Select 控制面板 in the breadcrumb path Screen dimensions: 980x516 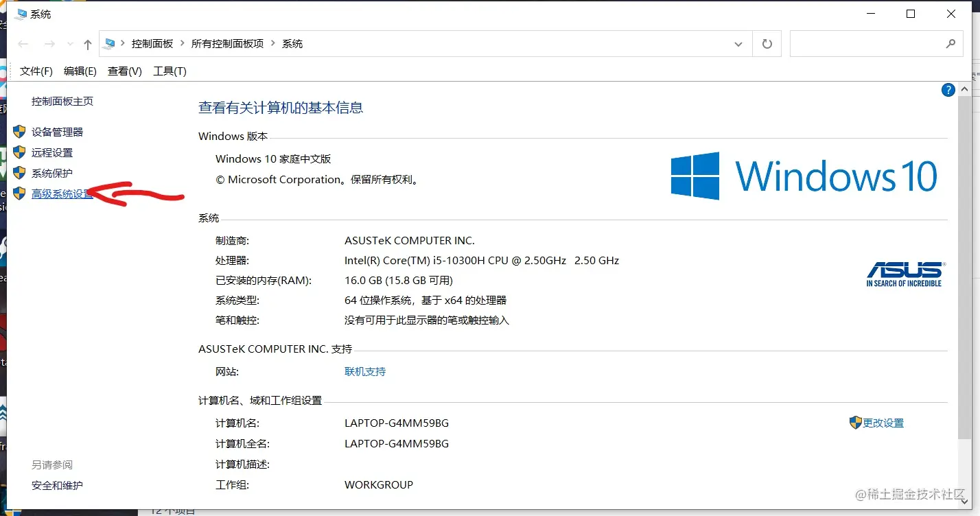point(152,44)
